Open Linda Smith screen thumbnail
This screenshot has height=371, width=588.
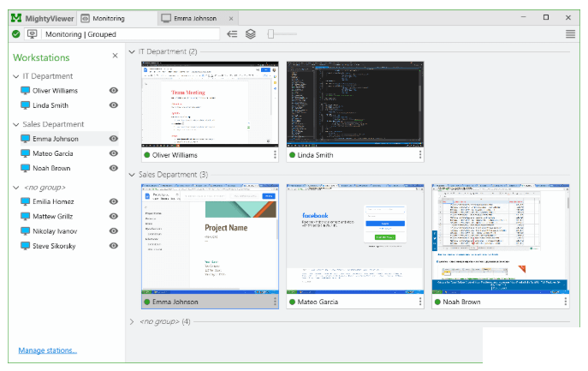[355, 105]
